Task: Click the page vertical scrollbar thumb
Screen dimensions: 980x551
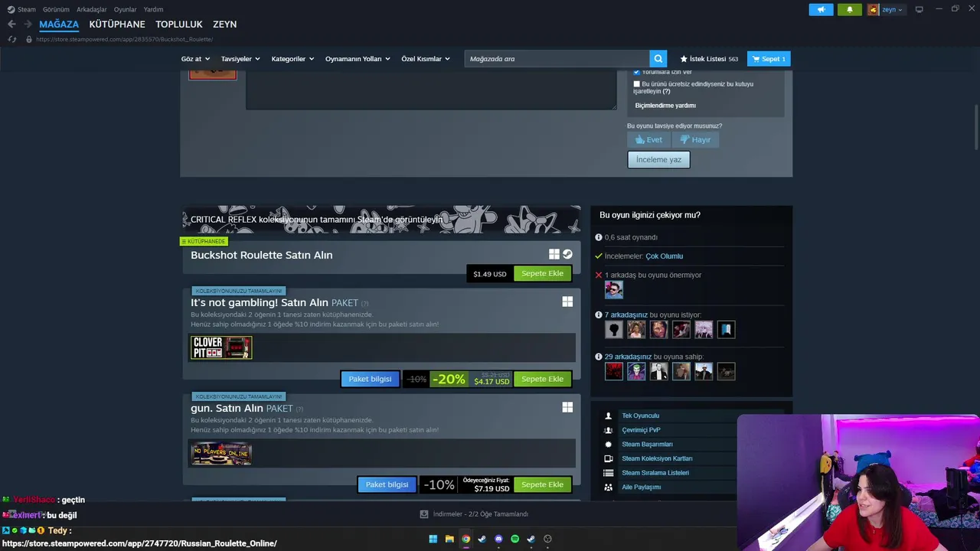Action: (976, 126)
